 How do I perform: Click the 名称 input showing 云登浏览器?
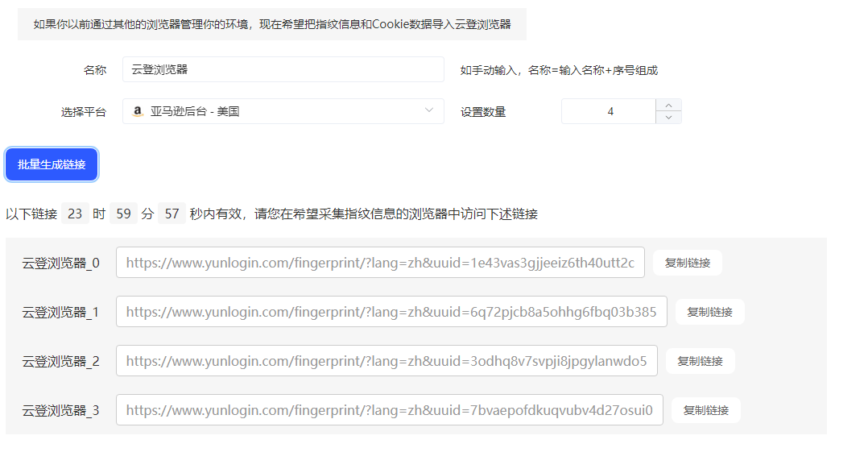click(283, 69)
